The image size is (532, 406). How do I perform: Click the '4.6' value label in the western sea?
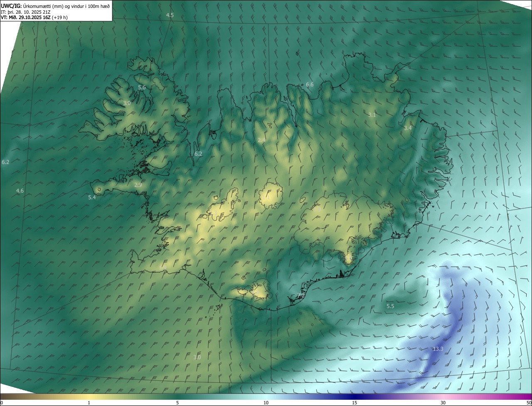point(20,191)
